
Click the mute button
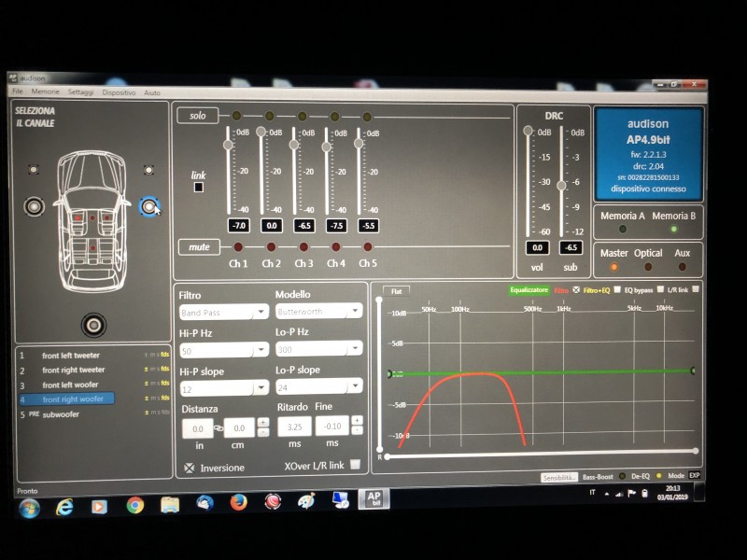click(199, 247)
